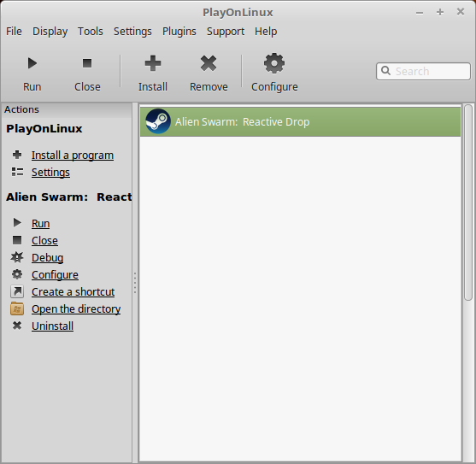Click play triangle icon beside sidebar Run
476x464 pixels.
pos(17,223)
